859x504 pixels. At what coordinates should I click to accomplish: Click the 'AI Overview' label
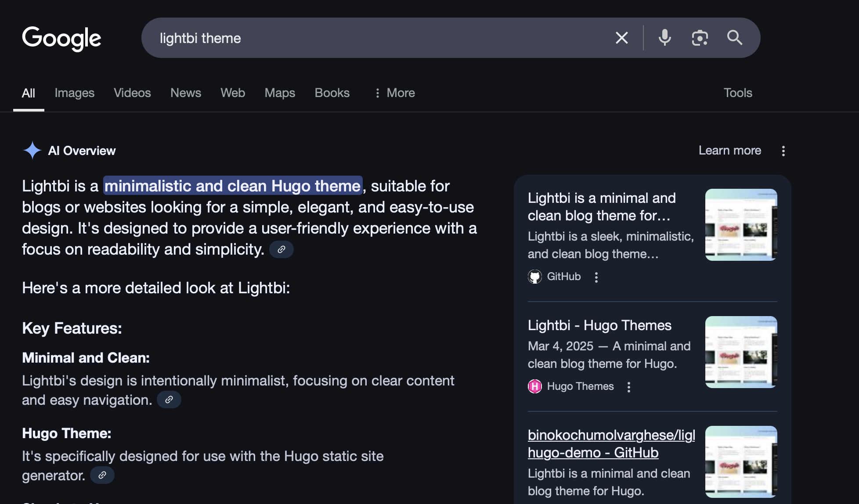82,151
